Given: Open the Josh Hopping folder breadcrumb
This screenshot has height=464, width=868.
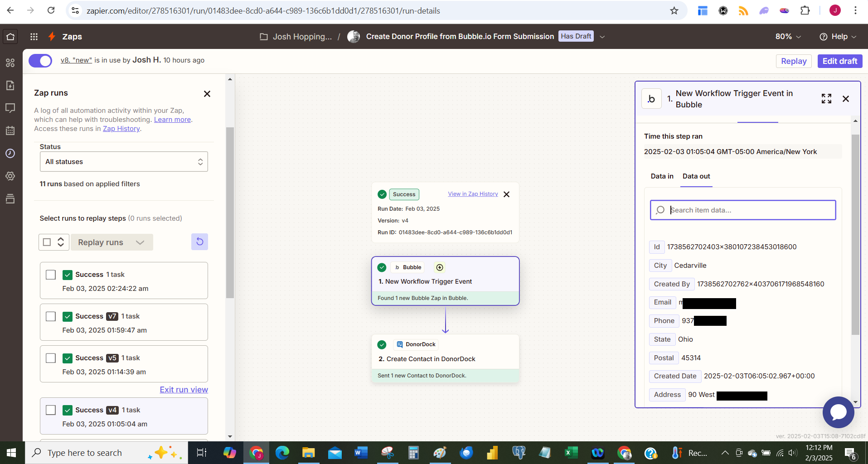Looking at the screenshot, I should click(x=296, y=37).
